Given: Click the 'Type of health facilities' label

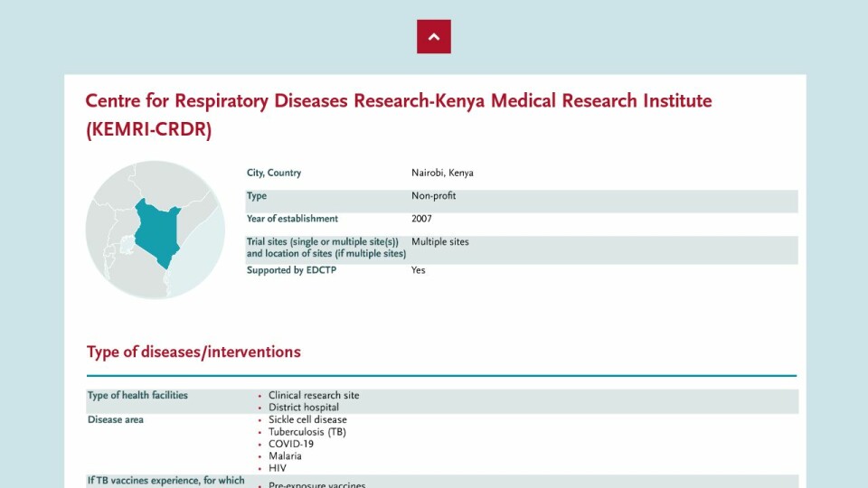Looking at the screenshot, I should (137, 396).
